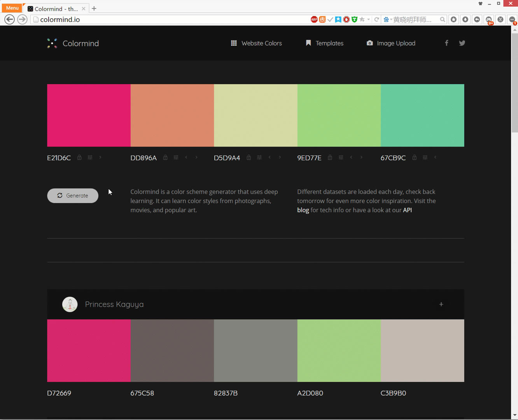The width and height of the screenshot is (518, 420).
Task: Open Colormind's Facebook page
Action: pos(446,43)
